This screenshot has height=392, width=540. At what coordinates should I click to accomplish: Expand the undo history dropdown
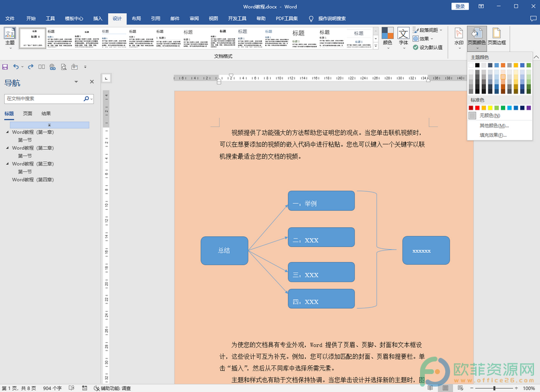22,67
